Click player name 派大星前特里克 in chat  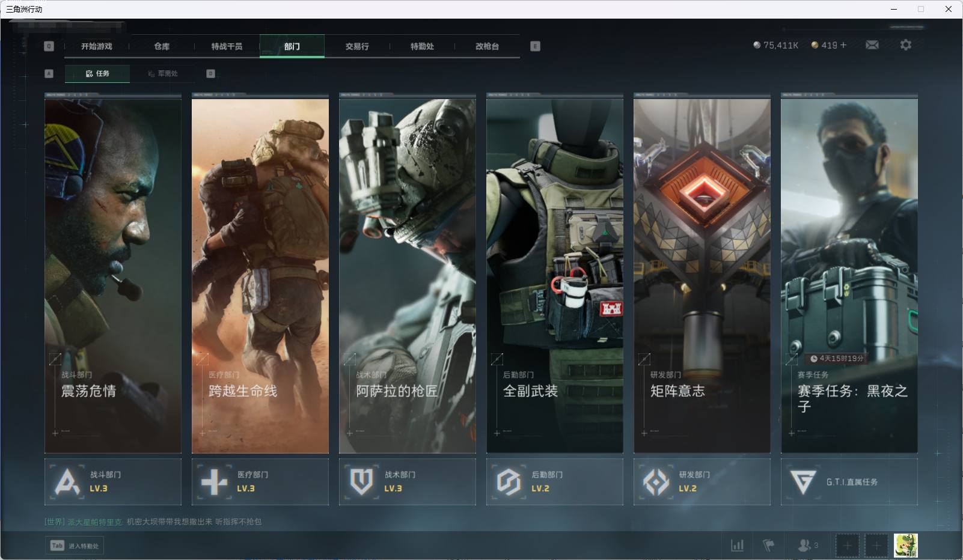click(x=94, y=522)
